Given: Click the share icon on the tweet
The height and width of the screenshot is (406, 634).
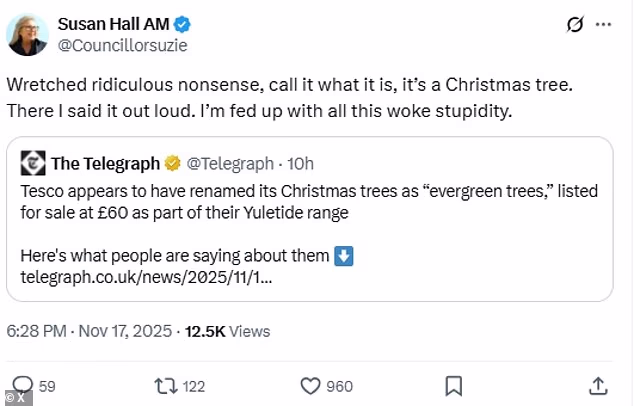Looking at the screenshot, I should click(597, 385).
